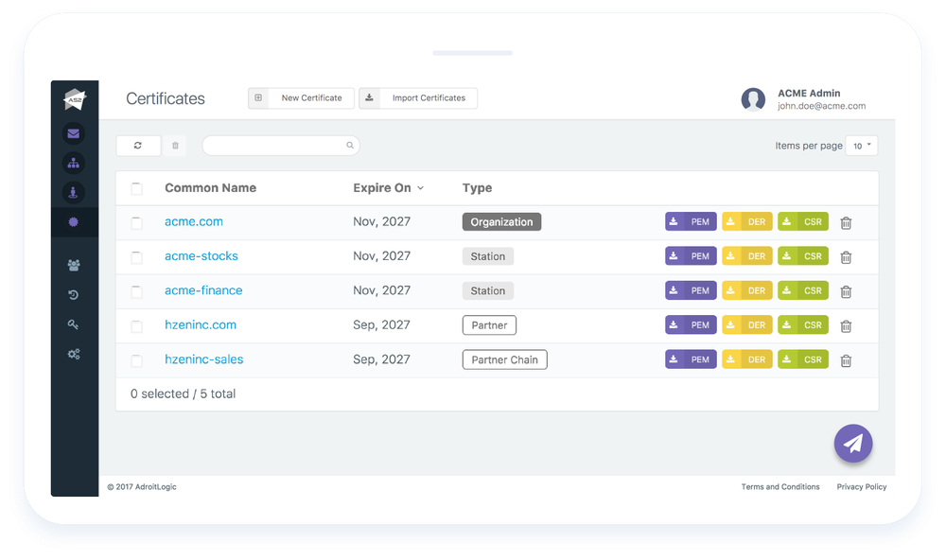Open the acme-stocks certificate link
Image resolution: width=946 pixels, height=560 pixels.
coord(201,255)
